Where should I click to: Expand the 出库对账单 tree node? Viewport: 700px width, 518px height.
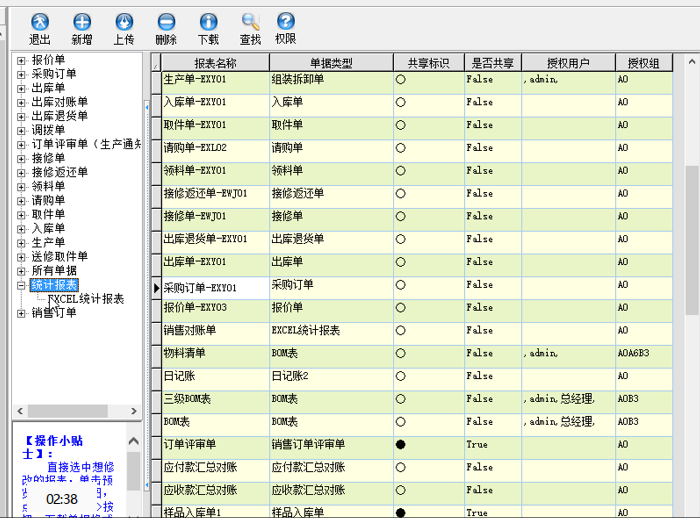[x=21, y=102]
